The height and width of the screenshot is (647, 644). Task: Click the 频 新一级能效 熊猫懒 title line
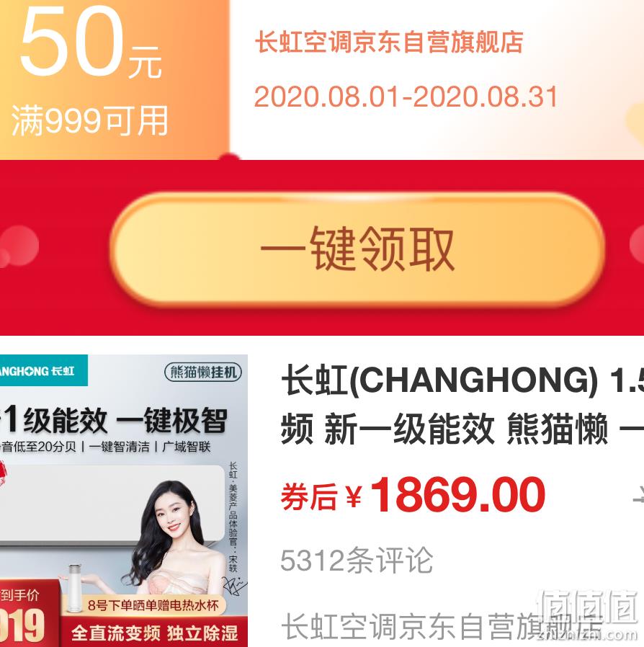462,429
